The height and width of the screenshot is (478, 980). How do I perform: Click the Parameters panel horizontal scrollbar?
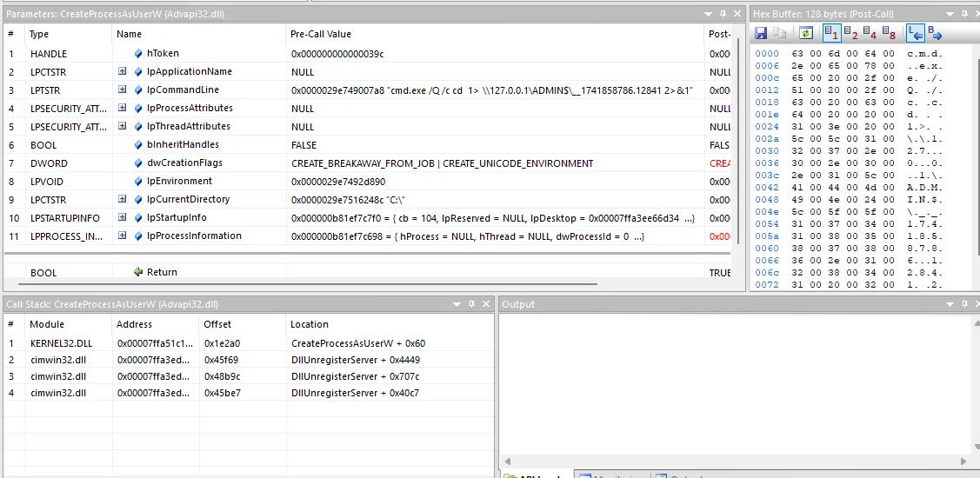point(301,284)
